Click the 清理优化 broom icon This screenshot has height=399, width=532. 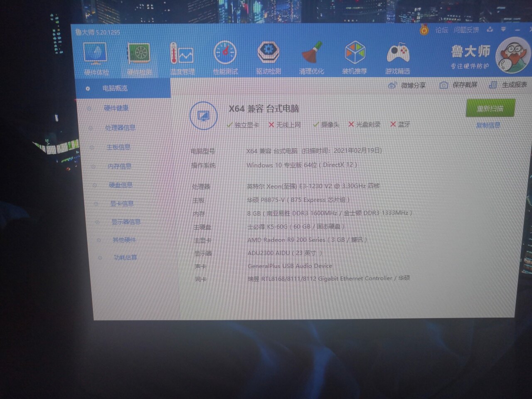pyautogui.click(x=311, y=57)
